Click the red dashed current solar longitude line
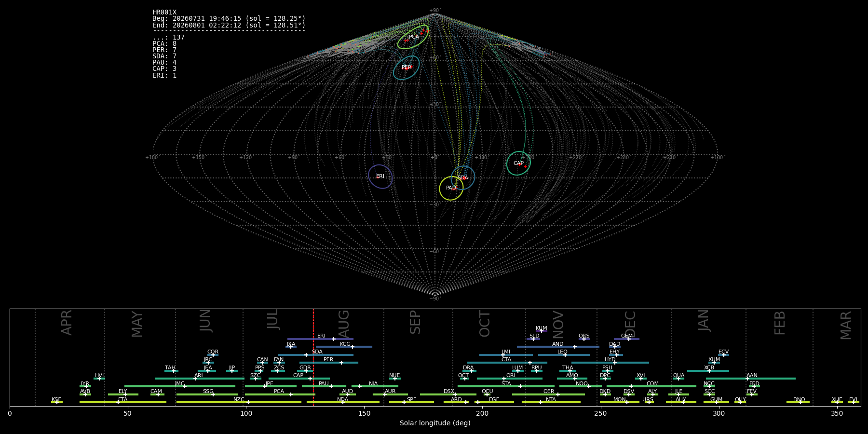 [x=313, y=357]
